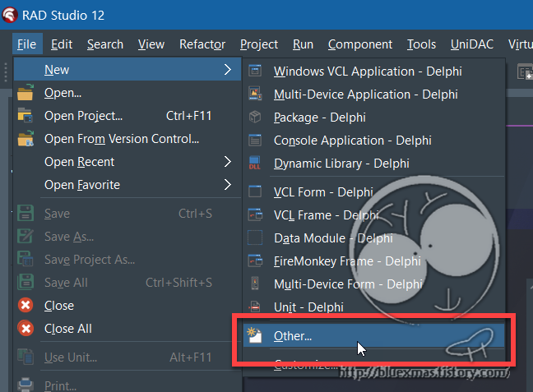Click the Multi-Device Form phone icon
This screenshot has height=392, width=533.
pos(255,284)
